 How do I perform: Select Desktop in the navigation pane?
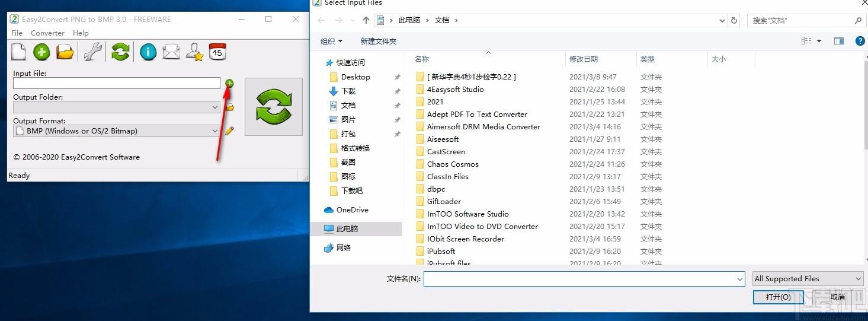click(355, 77)
